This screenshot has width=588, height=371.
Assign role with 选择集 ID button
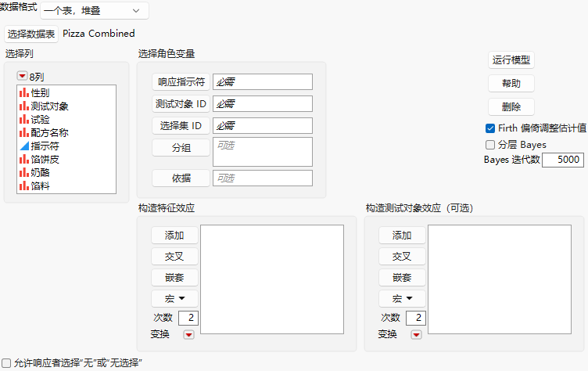click(x=181, y=126)
